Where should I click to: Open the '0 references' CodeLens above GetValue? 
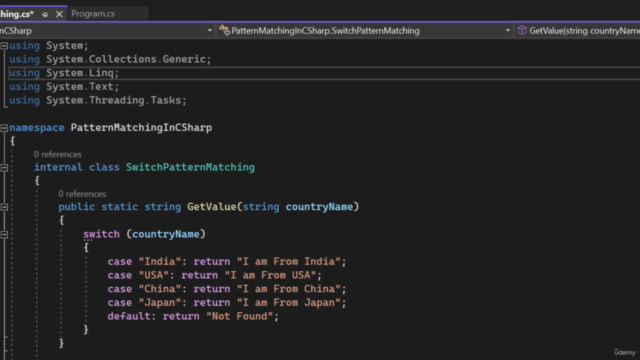coord(82,194)
